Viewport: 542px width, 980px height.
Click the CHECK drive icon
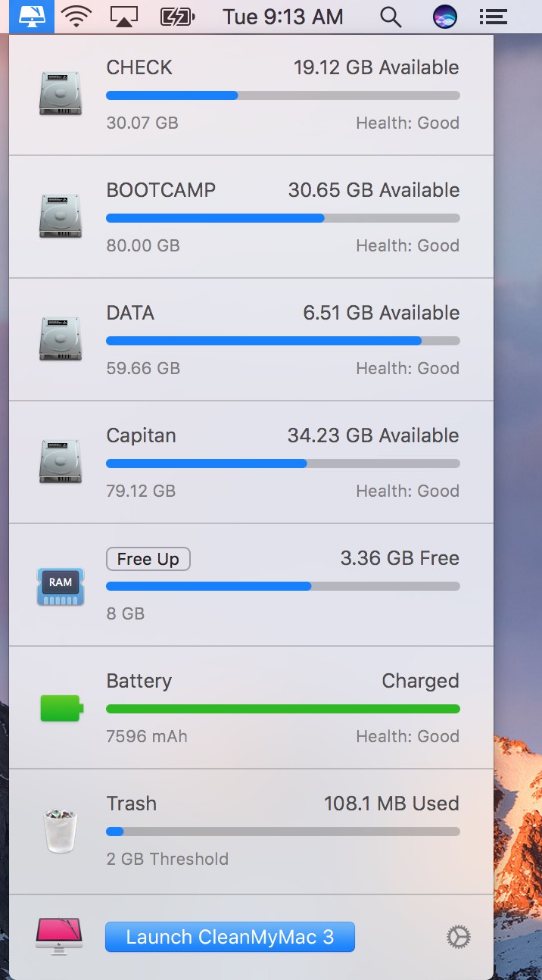point(61,94)
